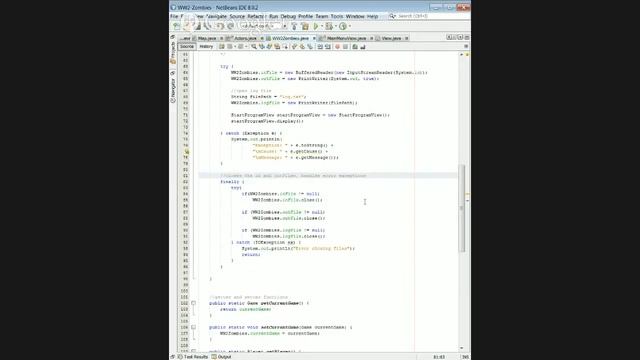Image resolution: width=640 pixels, height=360 pixels.
Task: Click the Debug Project toolbar icon
Action: pyautogui.click(x=329, y=26)
